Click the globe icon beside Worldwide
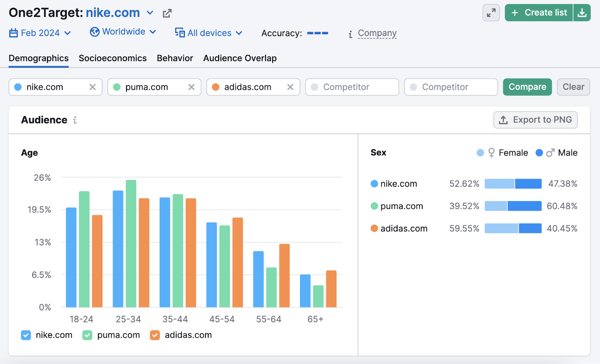600x364 pixels. click(x=95, y=32)
